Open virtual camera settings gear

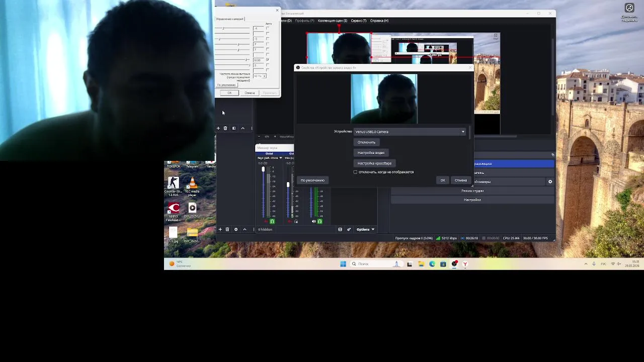550,182
